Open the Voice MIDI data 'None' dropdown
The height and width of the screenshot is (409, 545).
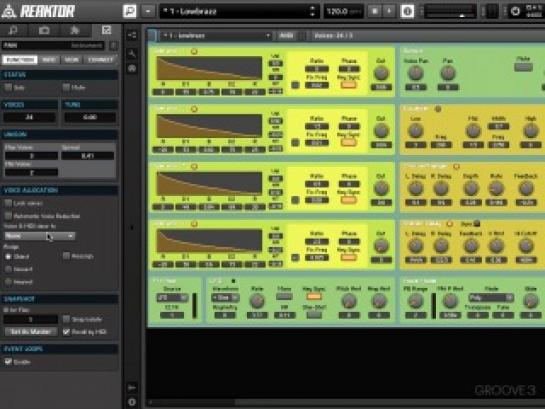pyautogui.click(x=40, y=236)
